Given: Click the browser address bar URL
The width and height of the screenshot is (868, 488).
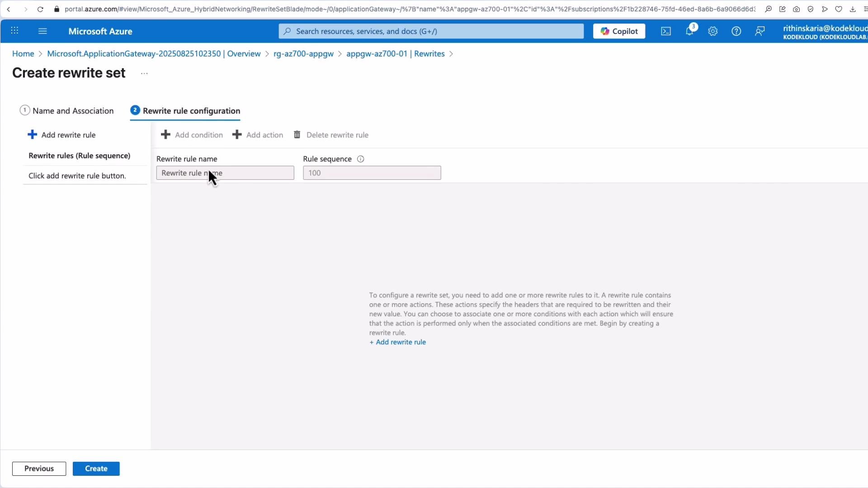Looking at the screenshot, I should [409, 9].
